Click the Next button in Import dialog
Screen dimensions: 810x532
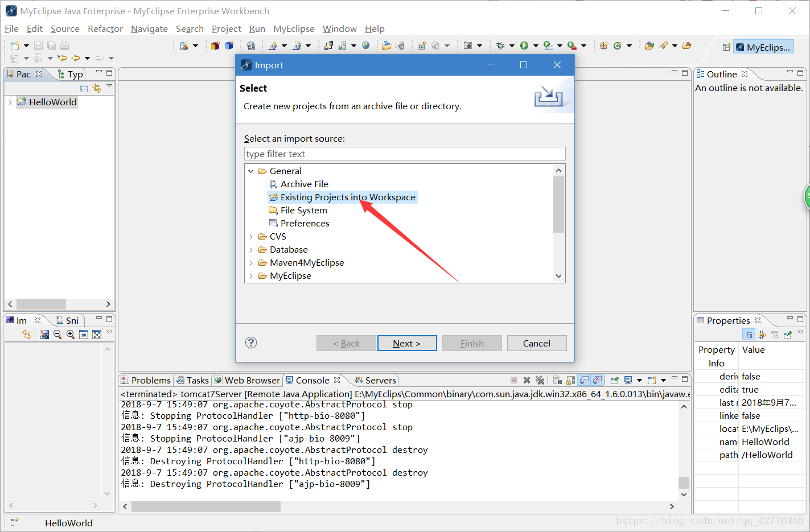(407, 343)
